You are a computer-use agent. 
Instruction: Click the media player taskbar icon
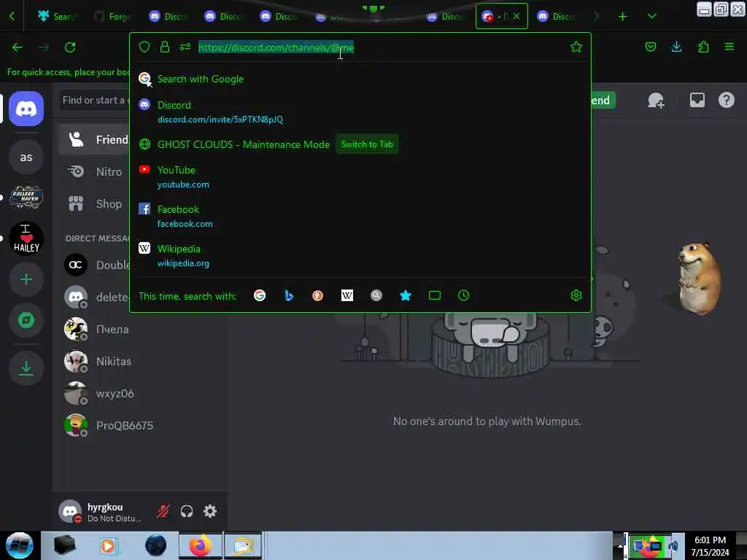tap(108, 545)
